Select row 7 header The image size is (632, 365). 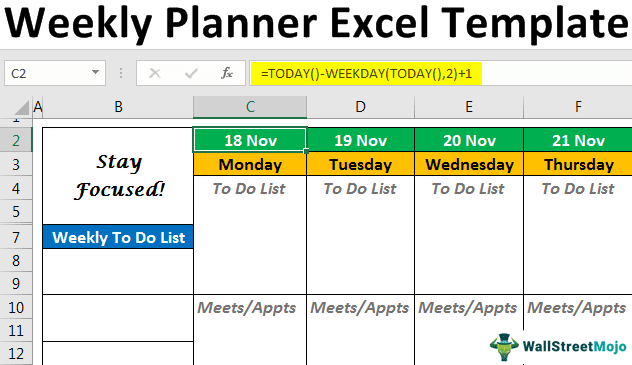point(16,237)
